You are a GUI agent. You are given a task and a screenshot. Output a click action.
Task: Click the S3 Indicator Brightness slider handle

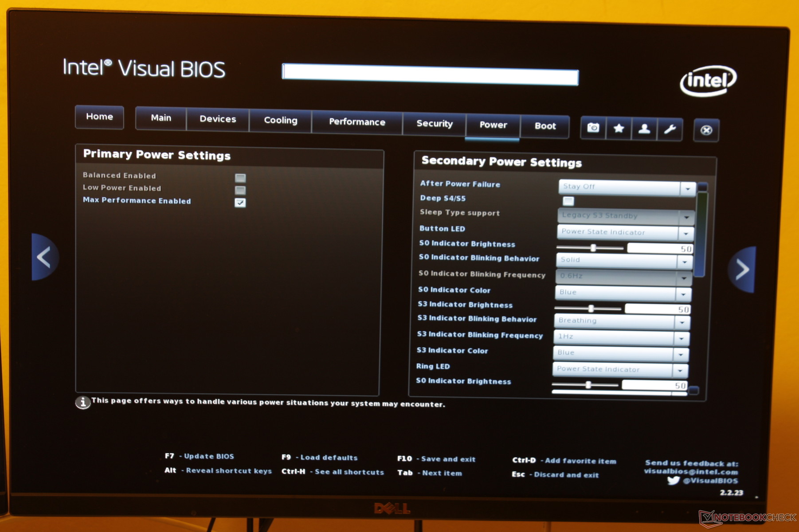pyautogui.click(x=591, y=308)
